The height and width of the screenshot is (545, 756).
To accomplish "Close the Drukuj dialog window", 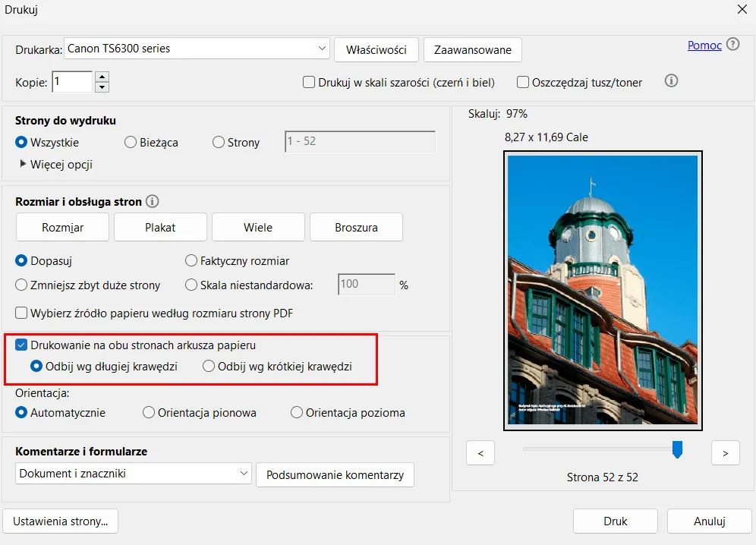I will tap(742, 10).
